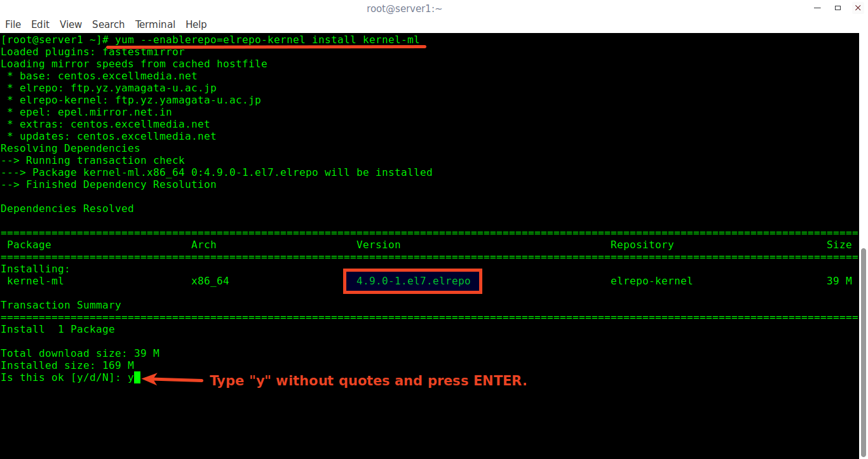The width and height of the screenshot is (868, 459).
Task: Click 'Finished Dependency Resolution' line
Action: 109,185
